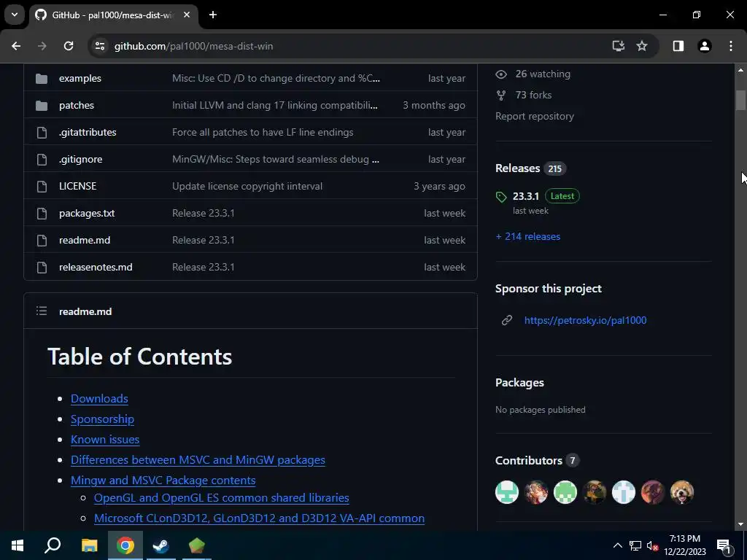This screenshot has height=560, width=747.
Task: Open Chrome profile icon
Action: 705,46
